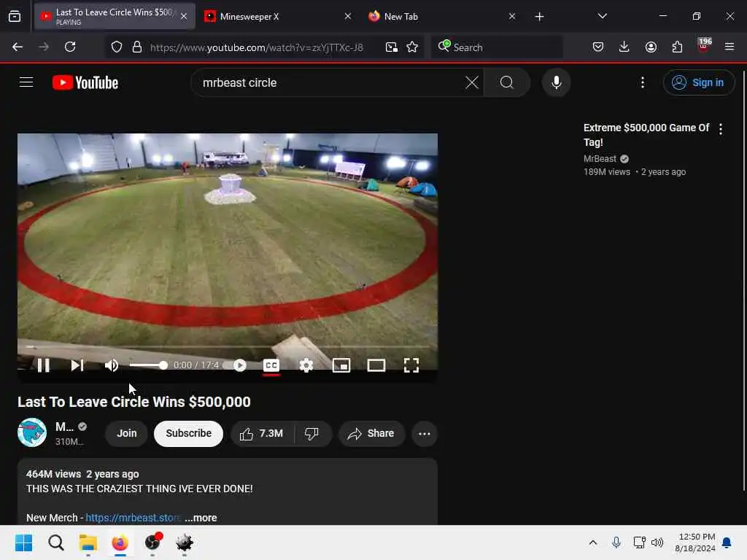Open the Firefox account menu
Image resolution: width=747 pixels, height=560 pixels.
click(x=651, y=47)
